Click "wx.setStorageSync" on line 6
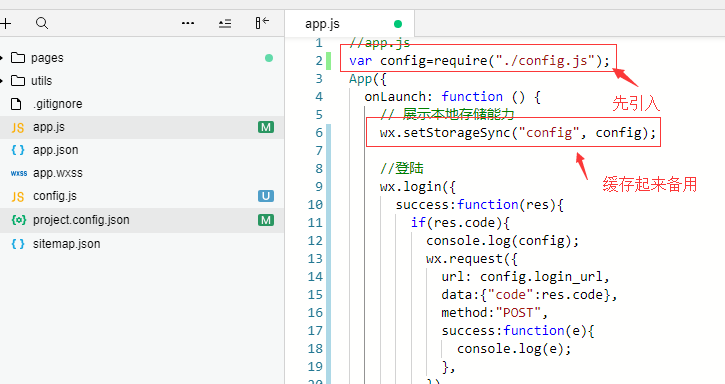725x384 pixels. [444, 133]
